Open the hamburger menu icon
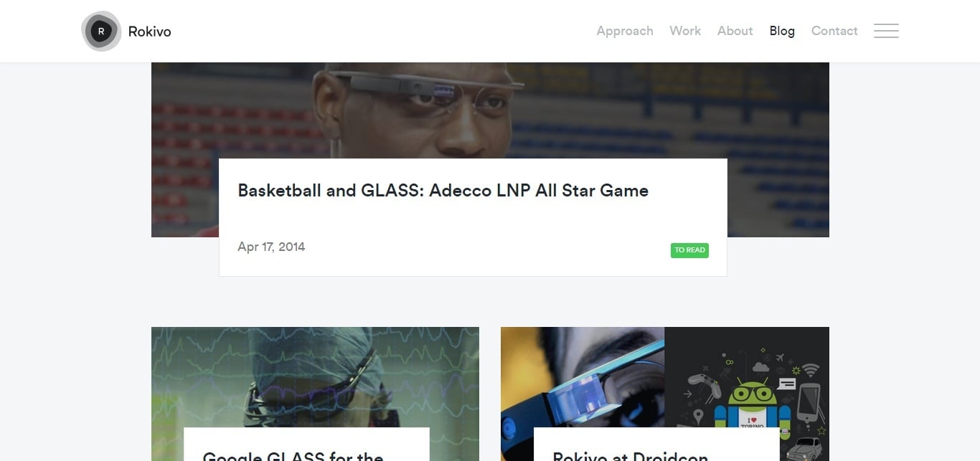Viewport: 980px width, 461px height. pos(886,31)
